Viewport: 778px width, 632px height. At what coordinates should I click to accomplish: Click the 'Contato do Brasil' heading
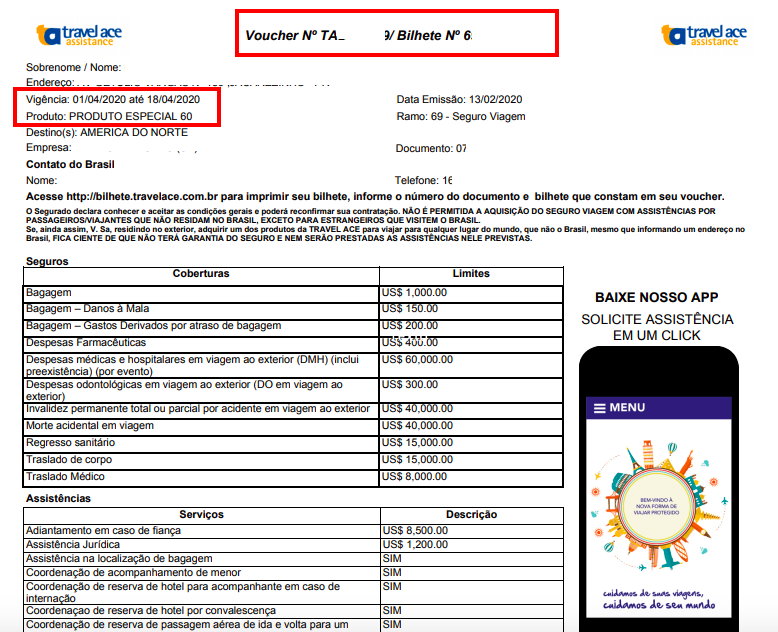[x=70, y=164]
